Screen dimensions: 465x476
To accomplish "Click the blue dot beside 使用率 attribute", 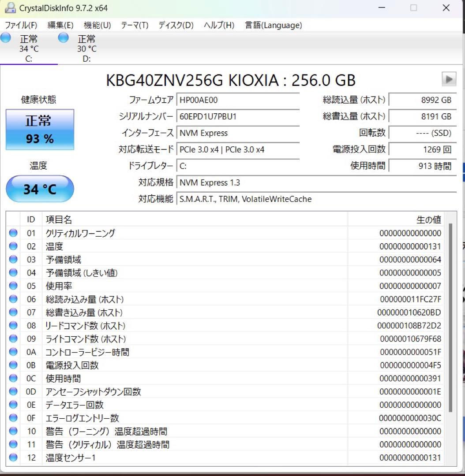I will 13,286.
